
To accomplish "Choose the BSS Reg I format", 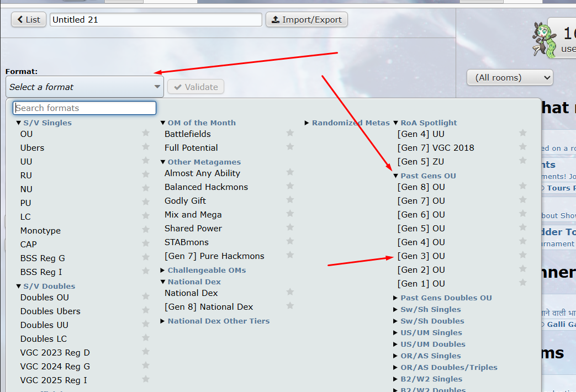I will point(41,272).
